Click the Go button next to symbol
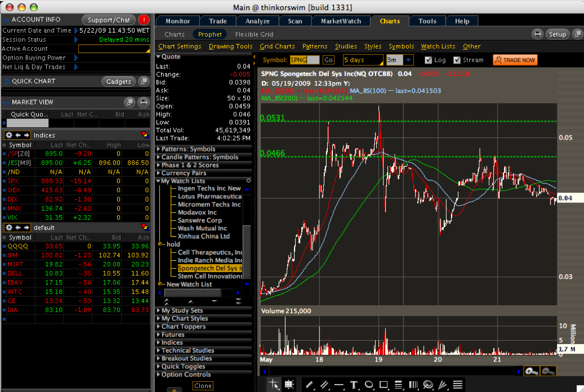This screenshot has width=584, height=392. [x=328, y=60]
